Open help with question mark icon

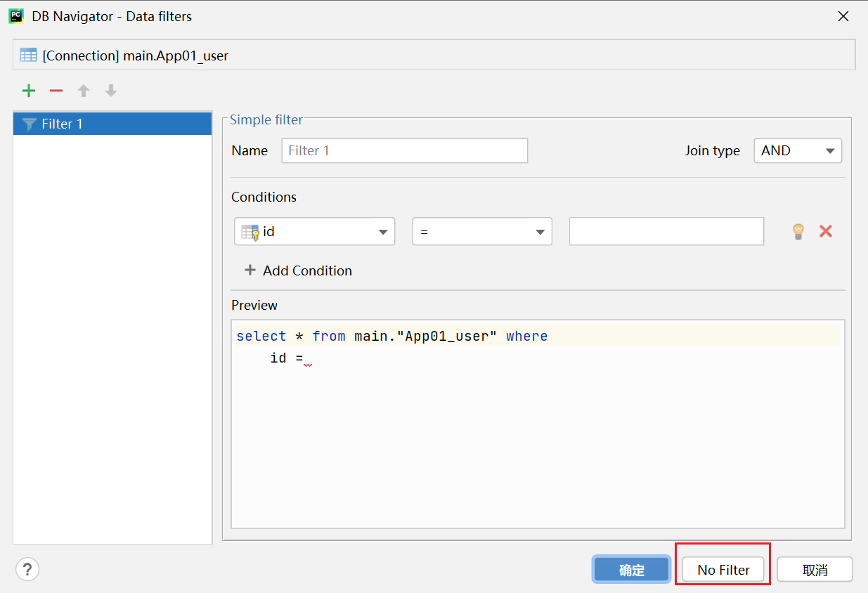pyautogui.click(x=27, y=569)
